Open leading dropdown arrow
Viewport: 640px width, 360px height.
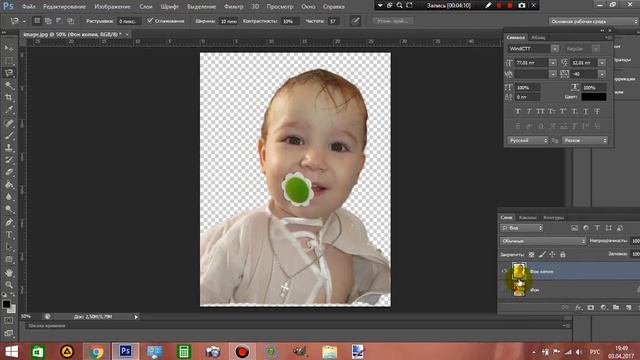[602, 62]
